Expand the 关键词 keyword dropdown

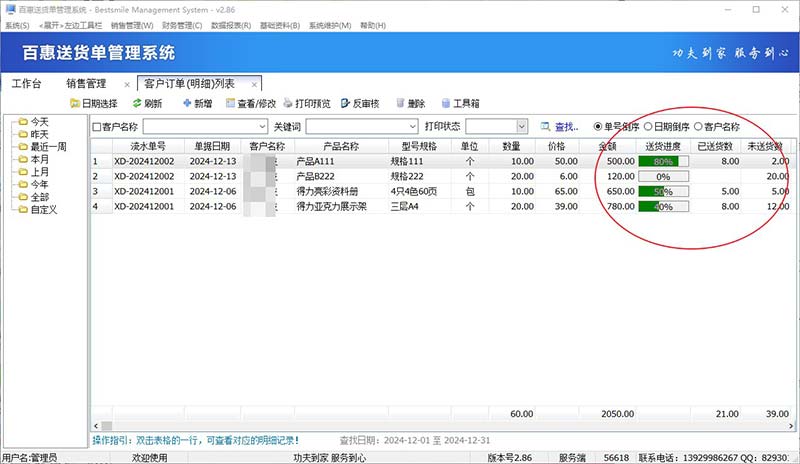point(412,127)
